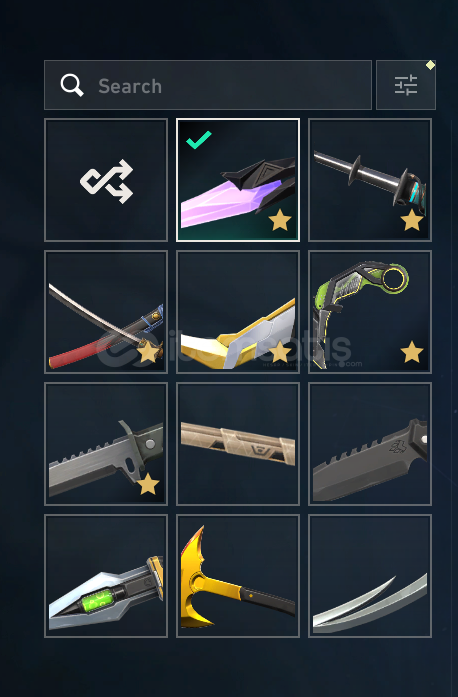This screenshot has height=697, width=458.
Task: Select the green karambit knife skin
Action: point(370,312)
